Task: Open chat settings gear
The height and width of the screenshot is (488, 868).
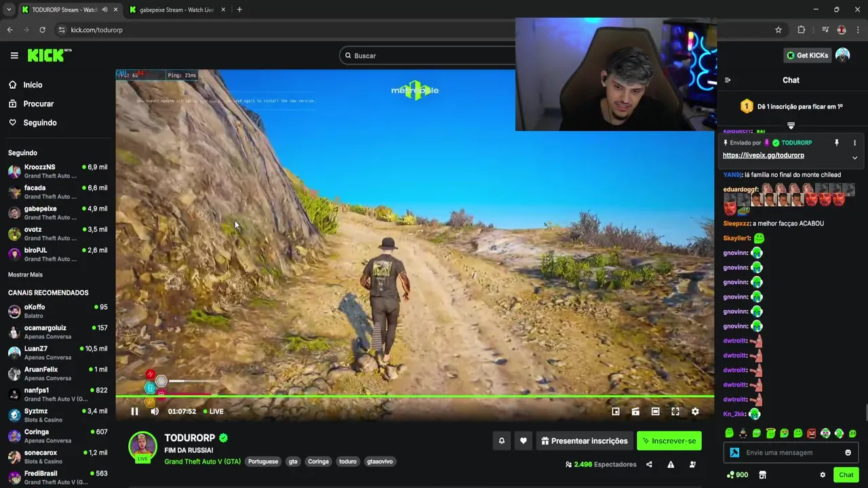Action: [823, 475]
